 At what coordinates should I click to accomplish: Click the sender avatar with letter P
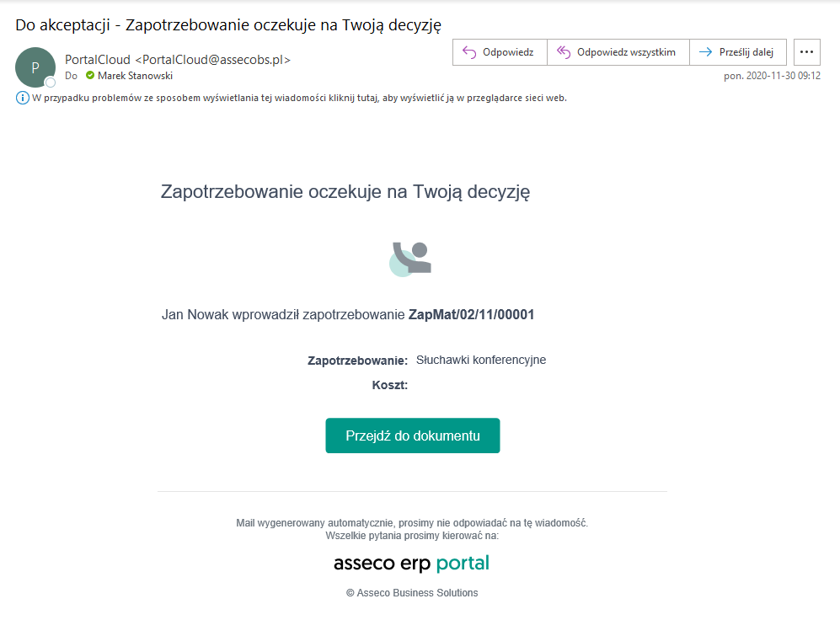coord(35,67)
